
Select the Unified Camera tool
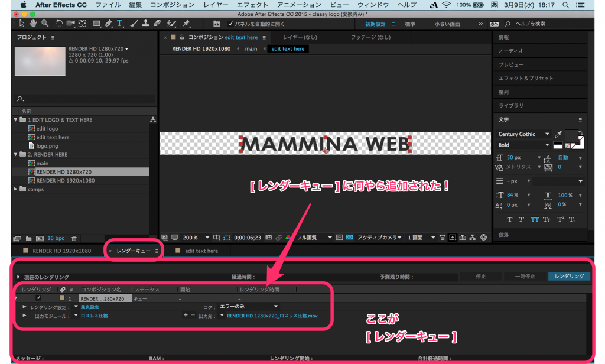(71, 24)
